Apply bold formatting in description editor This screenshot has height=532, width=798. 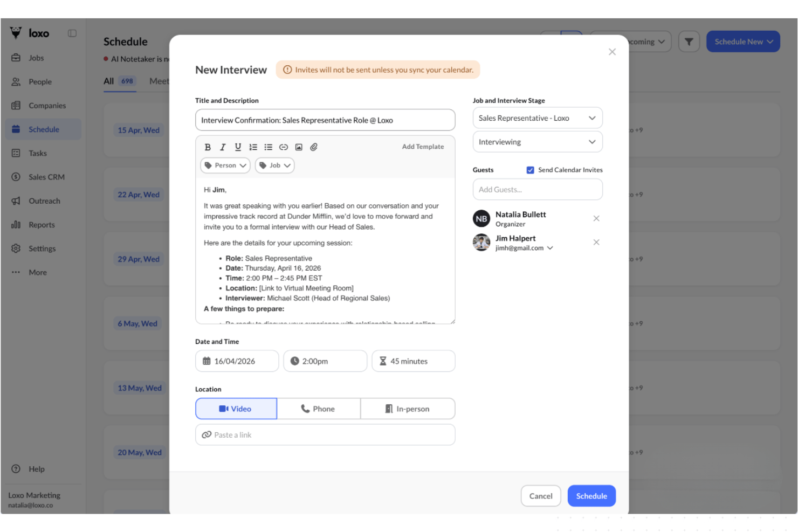pos(208,147)
